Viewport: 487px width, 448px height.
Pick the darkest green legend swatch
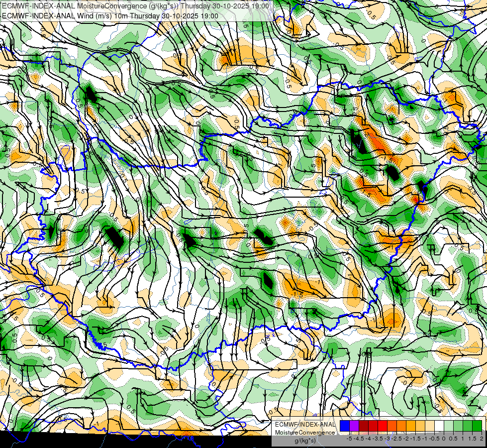click(477, 426)
